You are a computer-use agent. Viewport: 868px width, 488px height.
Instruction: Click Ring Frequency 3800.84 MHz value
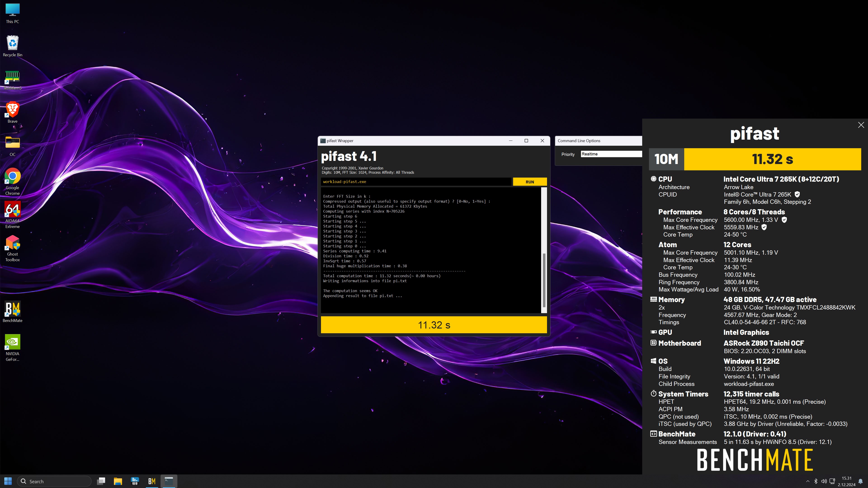point(741,282)
